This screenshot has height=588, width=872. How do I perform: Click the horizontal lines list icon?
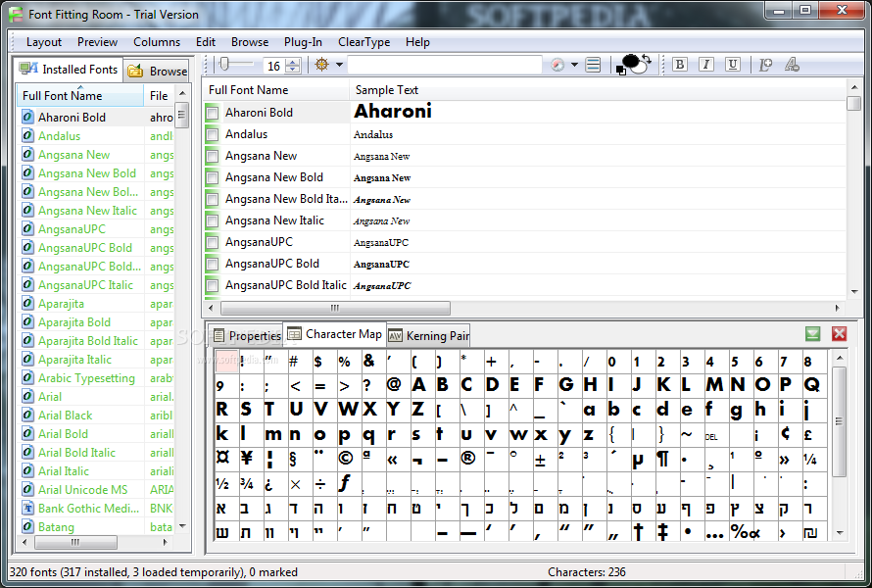coord(593,65)
